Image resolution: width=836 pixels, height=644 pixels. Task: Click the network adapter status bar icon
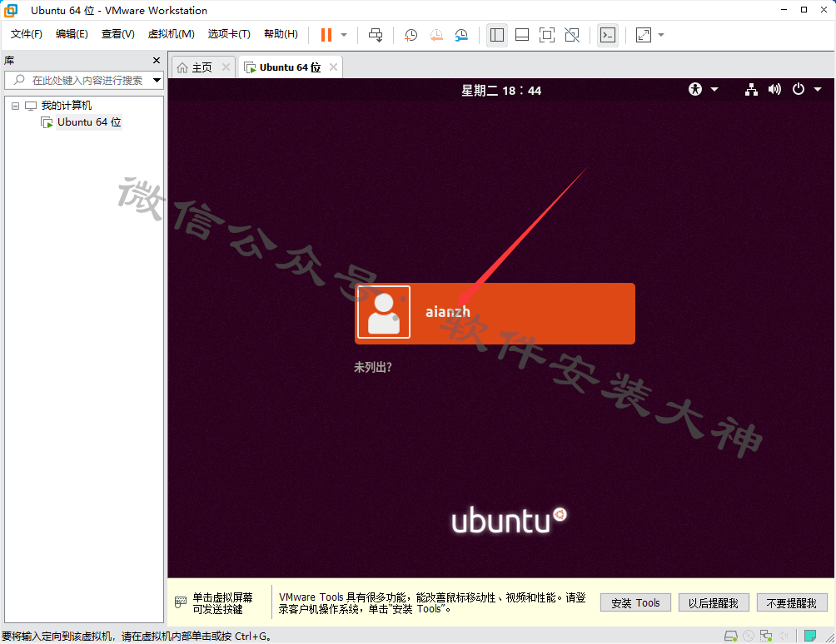[766, 636]
